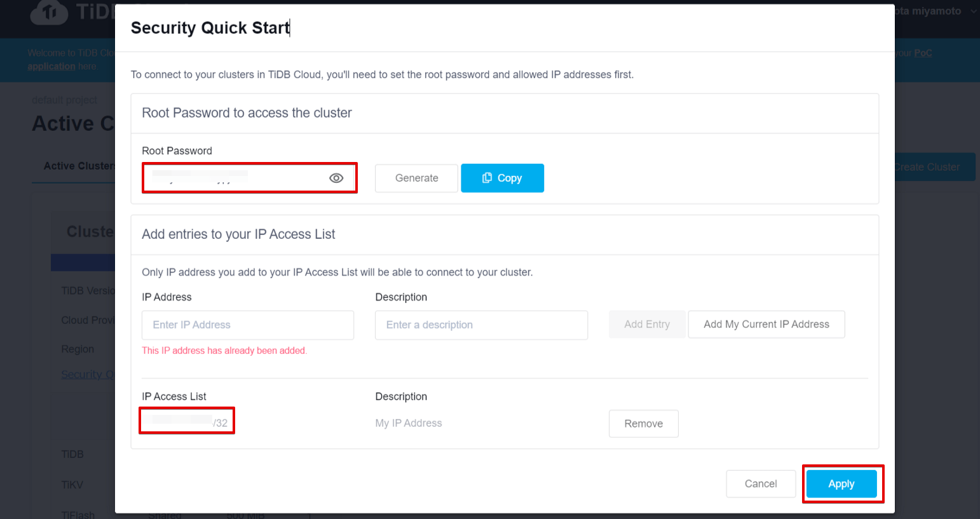Click the TiDB Cloud logo icon
This screenshot has width=980, height=519.
click(x=50, y=12)
